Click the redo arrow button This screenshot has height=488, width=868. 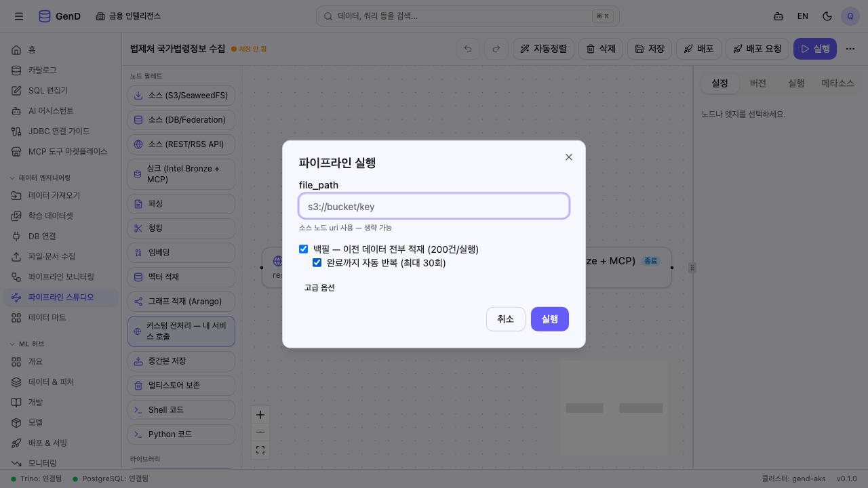[496, 49]
